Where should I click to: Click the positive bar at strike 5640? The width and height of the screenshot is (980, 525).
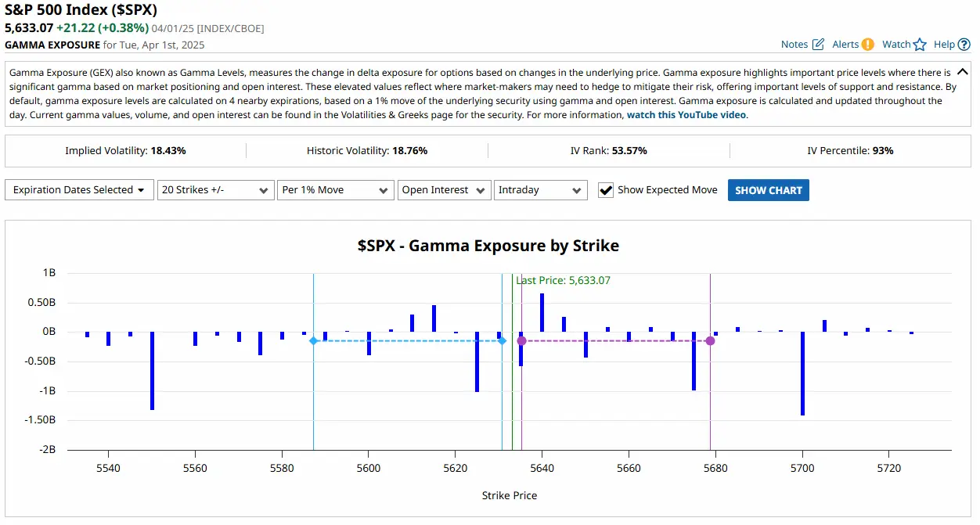542,313
